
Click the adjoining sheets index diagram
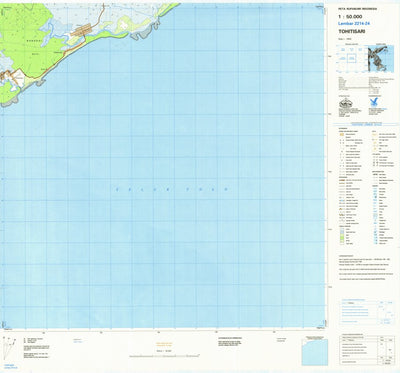351,59
